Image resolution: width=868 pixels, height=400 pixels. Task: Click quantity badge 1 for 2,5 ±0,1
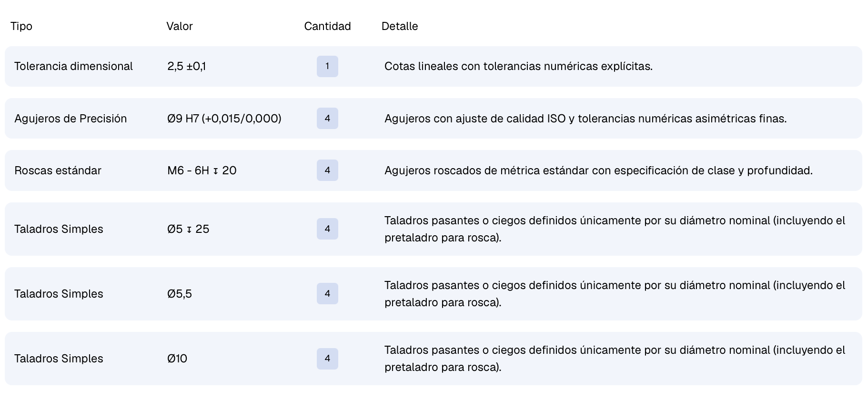327,66
